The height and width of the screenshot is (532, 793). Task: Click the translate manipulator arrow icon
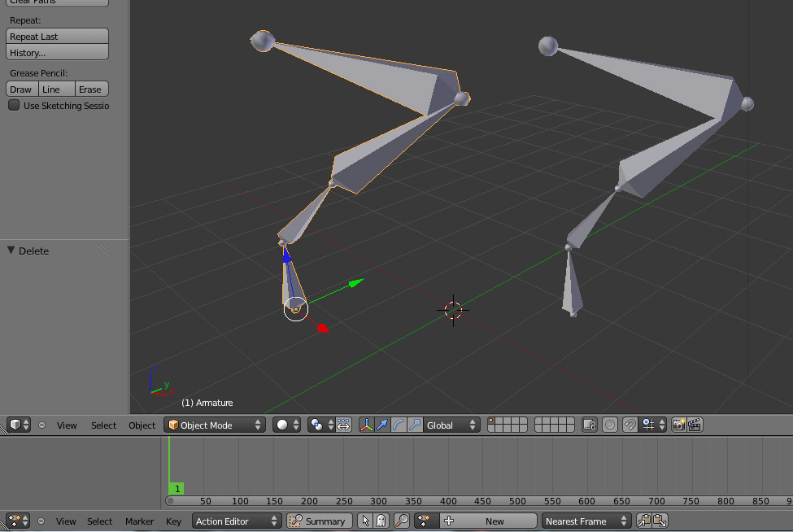[382, 425]
